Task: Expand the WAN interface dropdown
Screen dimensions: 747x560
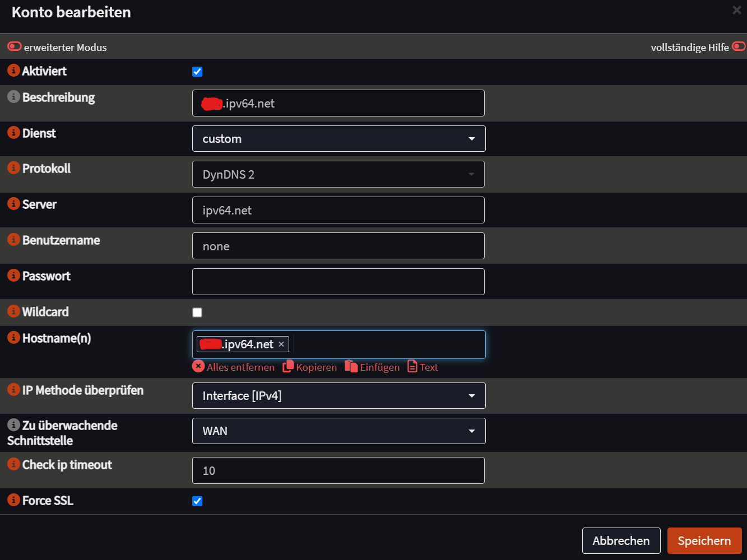Action: 339,431
